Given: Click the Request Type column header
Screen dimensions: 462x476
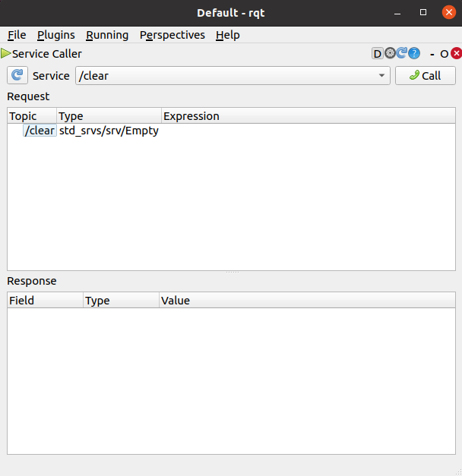Looking at the screenshot, I should (109, 116).
